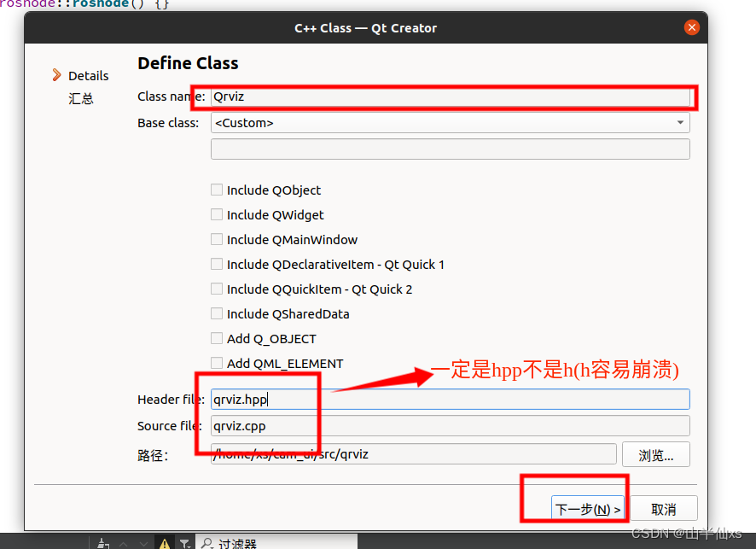Click the custom base class text field

click(450, 149)
